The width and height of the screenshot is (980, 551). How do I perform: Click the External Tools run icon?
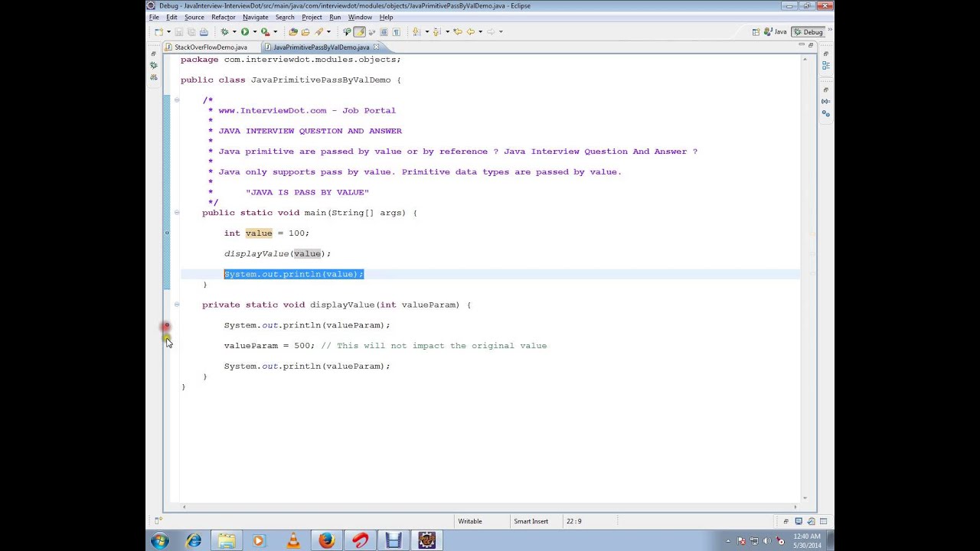coord(266,31)
